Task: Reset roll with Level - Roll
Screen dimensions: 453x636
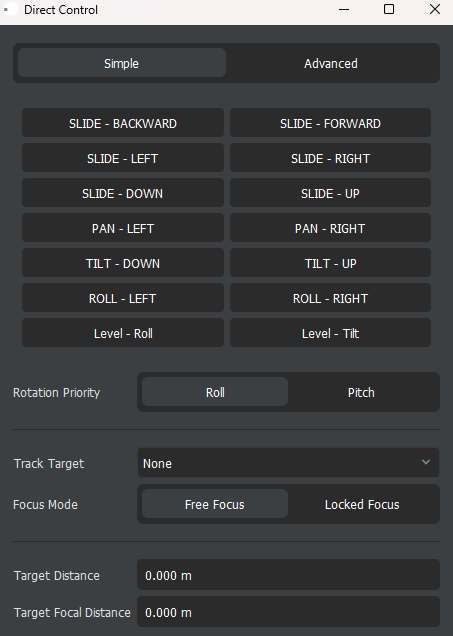Action: pyautogui.click(x=123, y=333)
